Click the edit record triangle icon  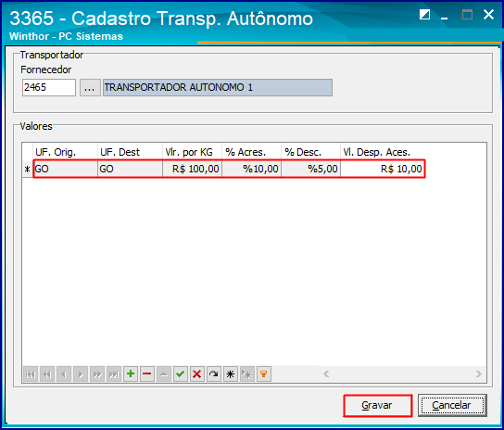[164, 374]
